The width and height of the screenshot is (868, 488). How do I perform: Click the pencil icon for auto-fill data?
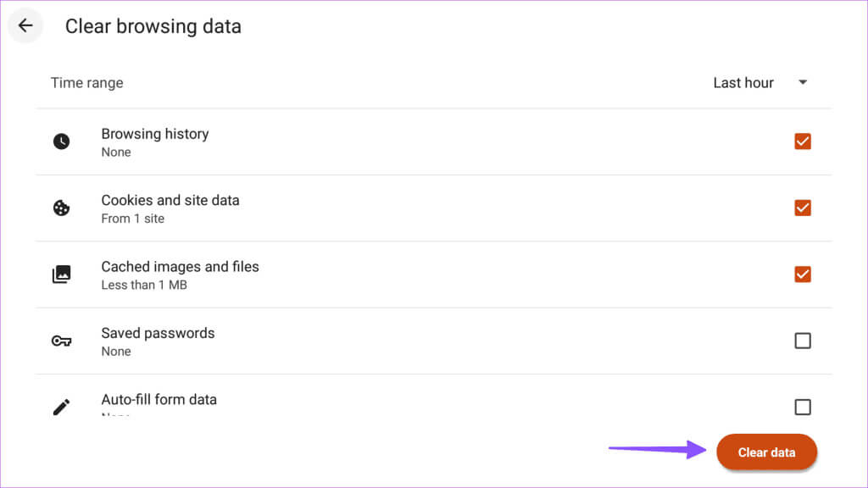coord(61,408)
